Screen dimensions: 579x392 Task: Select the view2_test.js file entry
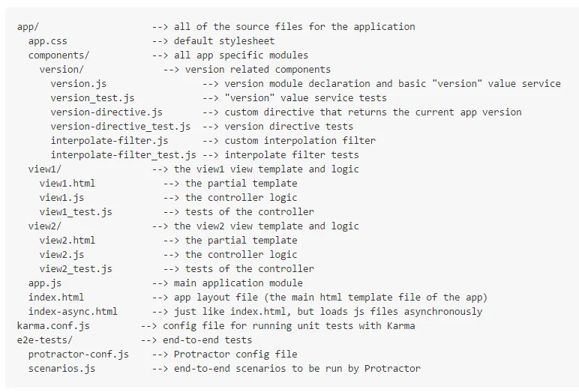pos(76,269)
